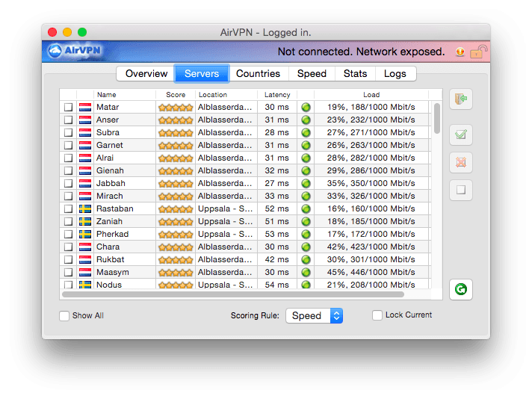Enable the Lock Current checkbox

[377, 315]
